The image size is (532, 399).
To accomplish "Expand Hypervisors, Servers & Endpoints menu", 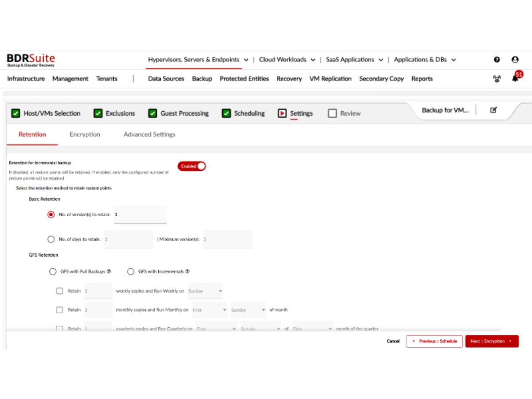I will (x=198, y=59).
